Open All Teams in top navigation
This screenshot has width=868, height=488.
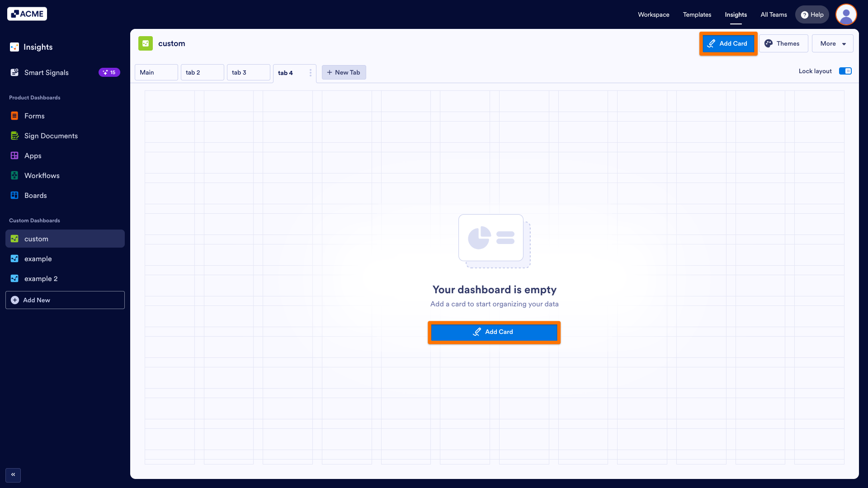[x=774, y=14]
